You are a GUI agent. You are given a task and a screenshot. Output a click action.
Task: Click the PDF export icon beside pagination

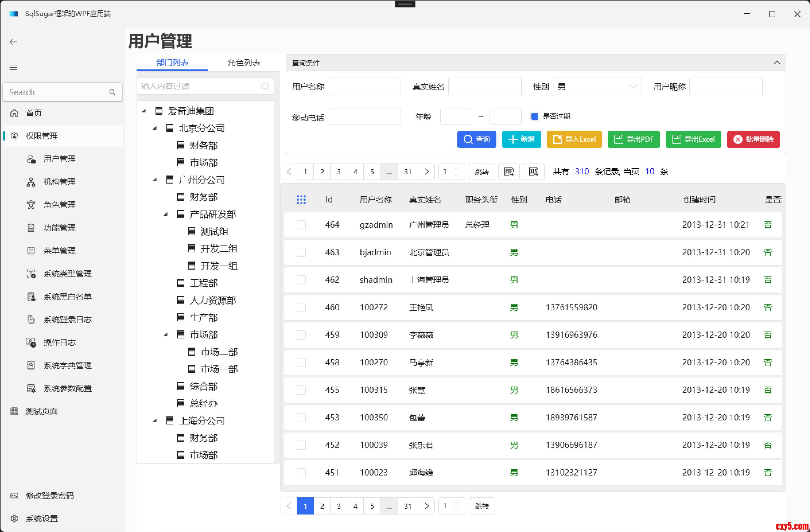click(x=508, y=172)
